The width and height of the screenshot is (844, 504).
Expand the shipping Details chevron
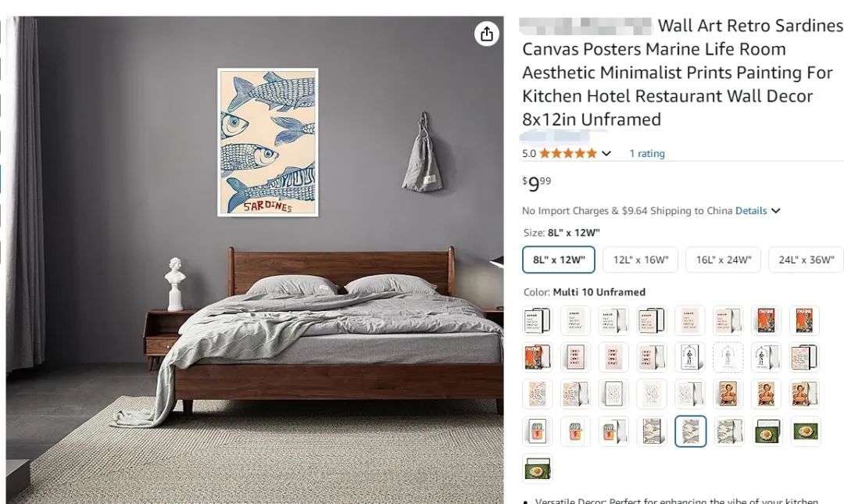[776, 210]
